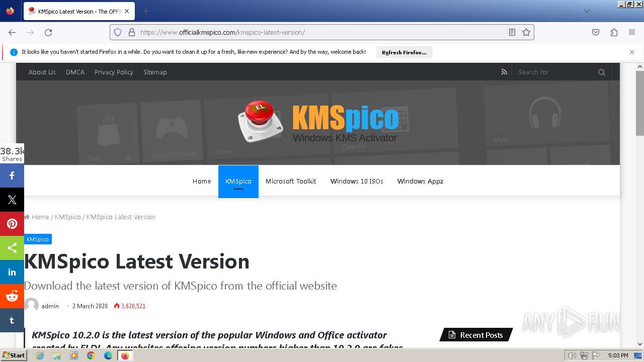The height and width of the screenshot is (362, 644).
Task: Switch to KMSpico Latest Version browser tab
Action: 79,11
